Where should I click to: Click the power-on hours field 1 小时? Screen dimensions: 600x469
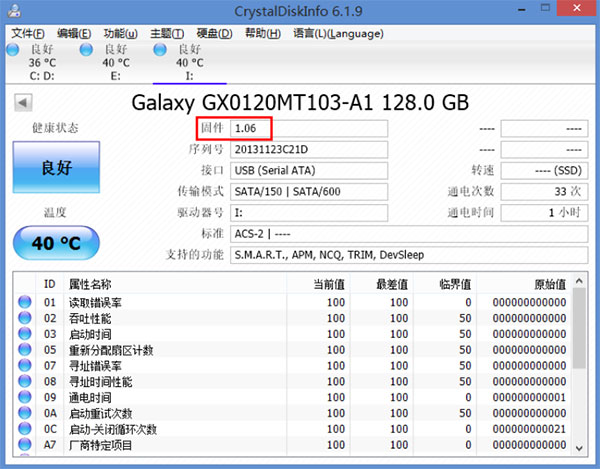point(544,213)
